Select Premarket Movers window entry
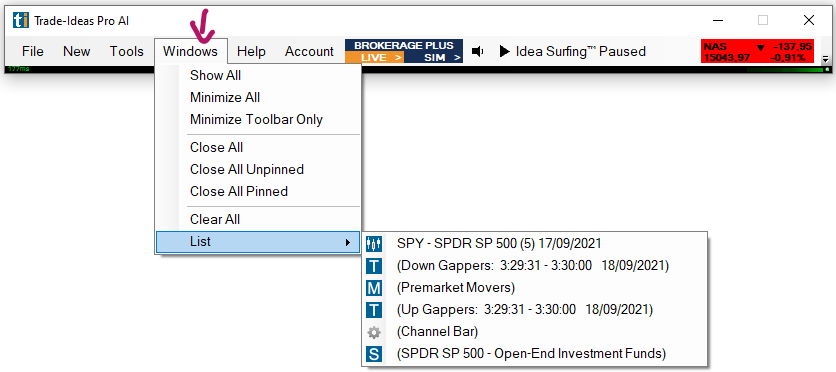Screen dimensions: 836x372 535,288
